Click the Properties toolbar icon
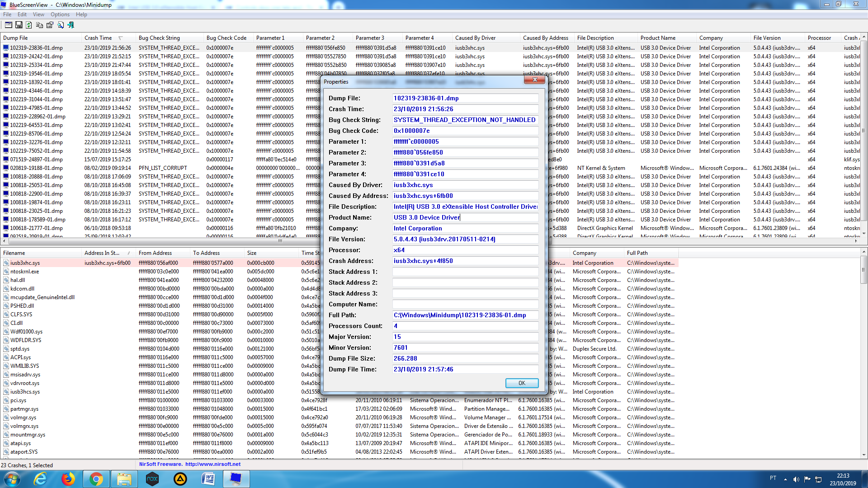The height and width of the screenshot is (488, 868). (x=50, y=25)
